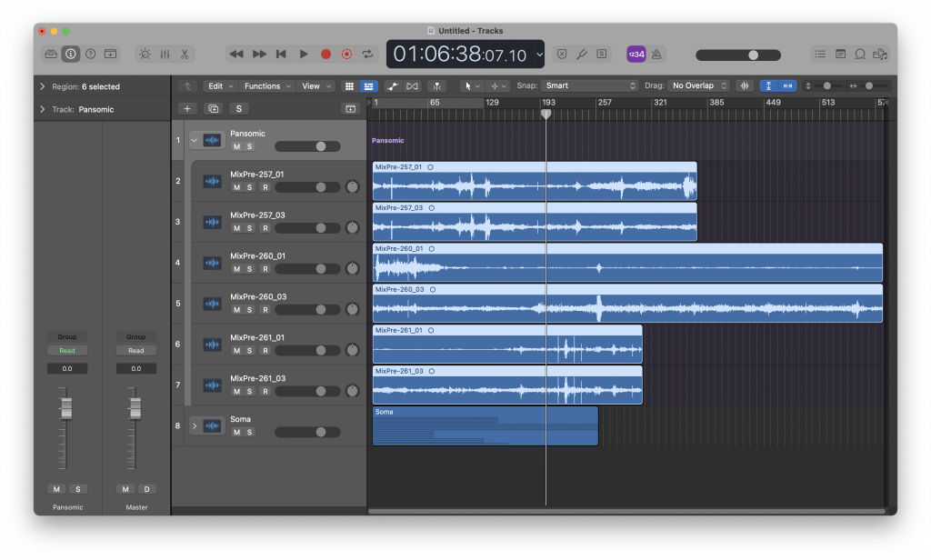Solo the MixPre-260_03 track
Screen dimensions: 931x560
[249, 310]
